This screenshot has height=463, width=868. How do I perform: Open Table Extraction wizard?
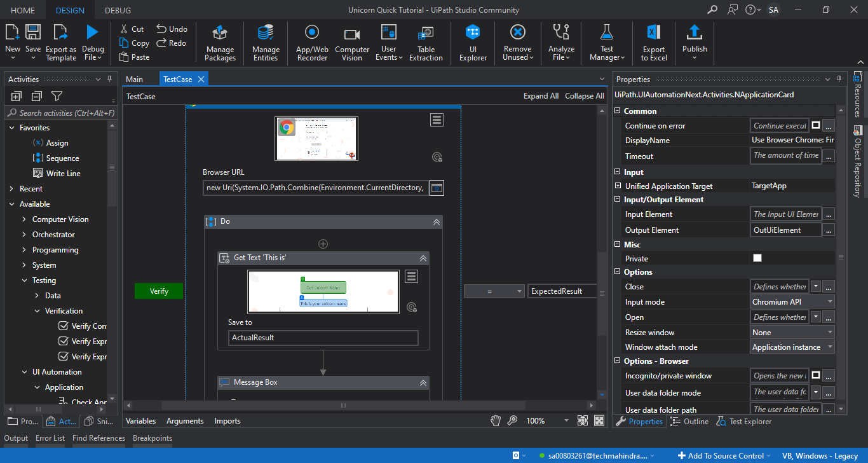click(426, 43)
